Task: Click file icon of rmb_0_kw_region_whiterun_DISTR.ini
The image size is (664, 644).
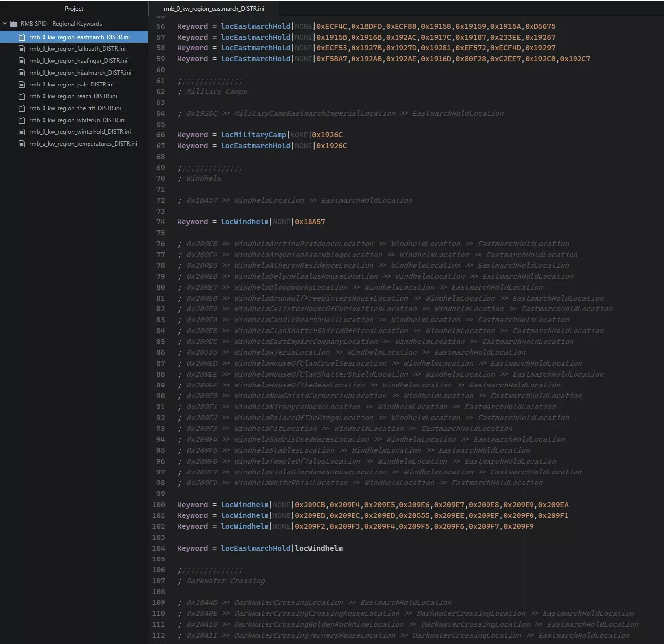Action: 21,120
